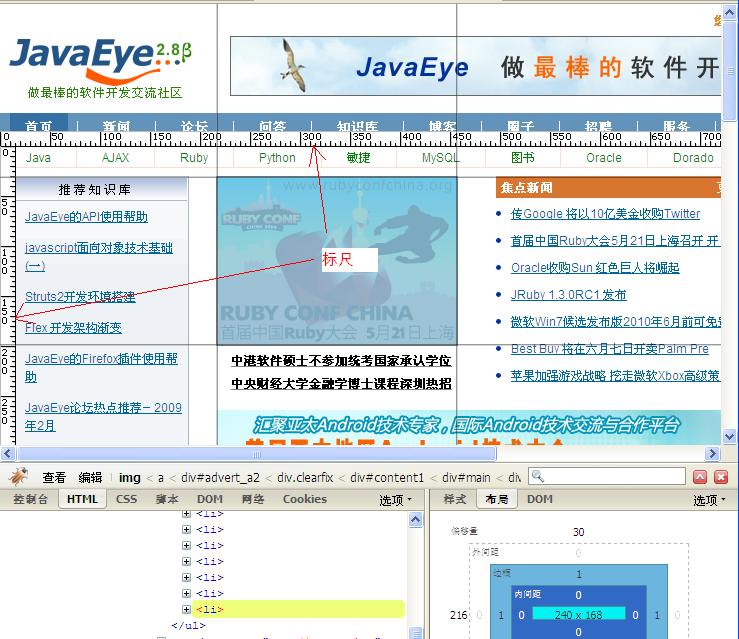Open link JavaEye的Firefox插件使用帮助
Screen dimensions: 739x639
pos(101,368)
